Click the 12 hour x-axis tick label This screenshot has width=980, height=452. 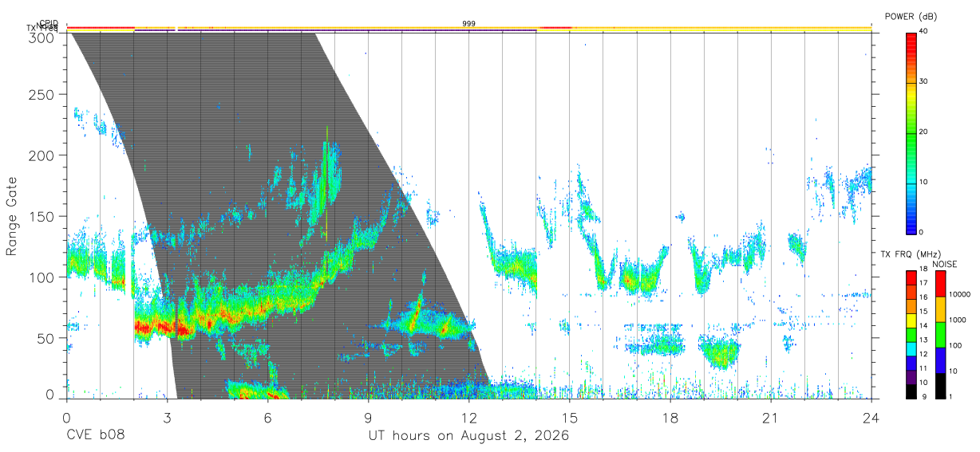pyautogui.click(x=468, y=418)
